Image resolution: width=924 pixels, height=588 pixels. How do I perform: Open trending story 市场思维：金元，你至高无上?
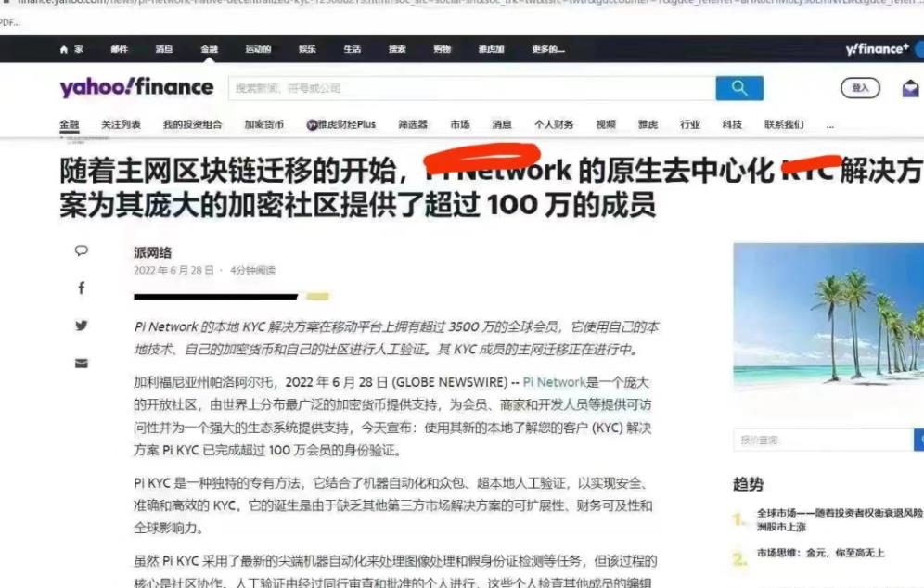pos(821,553)
